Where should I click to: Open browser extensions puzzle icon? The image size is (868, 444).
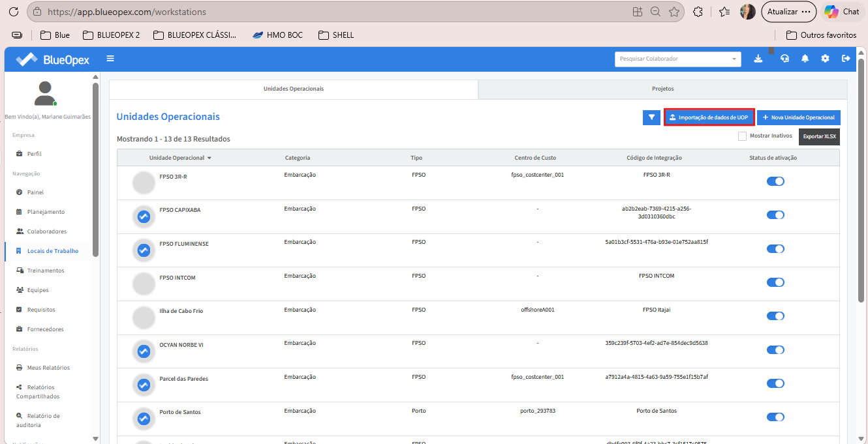[698, 12]
